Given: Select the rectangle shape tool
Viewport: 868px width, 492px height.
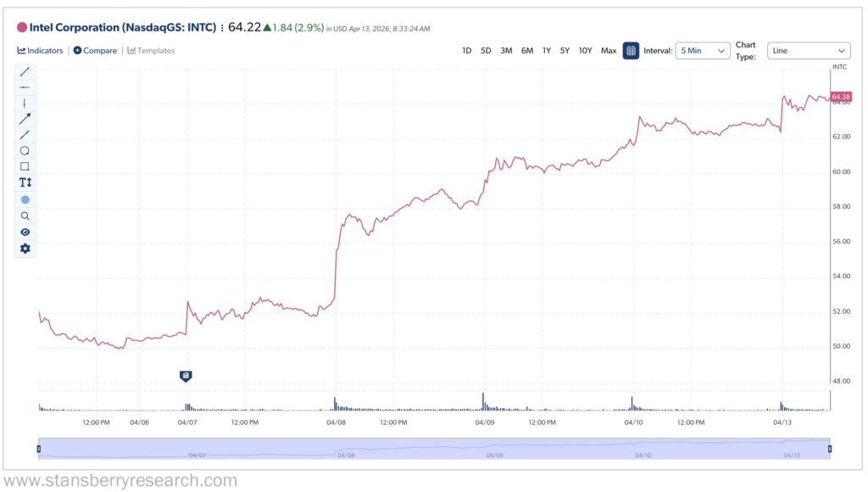Looking at the screenshot, I should click(x=25, y=166).
